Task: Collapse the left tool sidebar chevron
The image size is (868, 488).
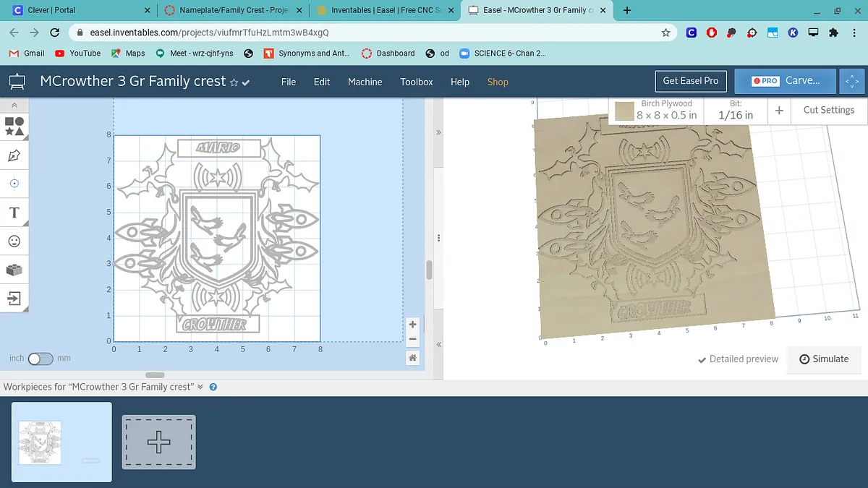Action: point(14,106)
